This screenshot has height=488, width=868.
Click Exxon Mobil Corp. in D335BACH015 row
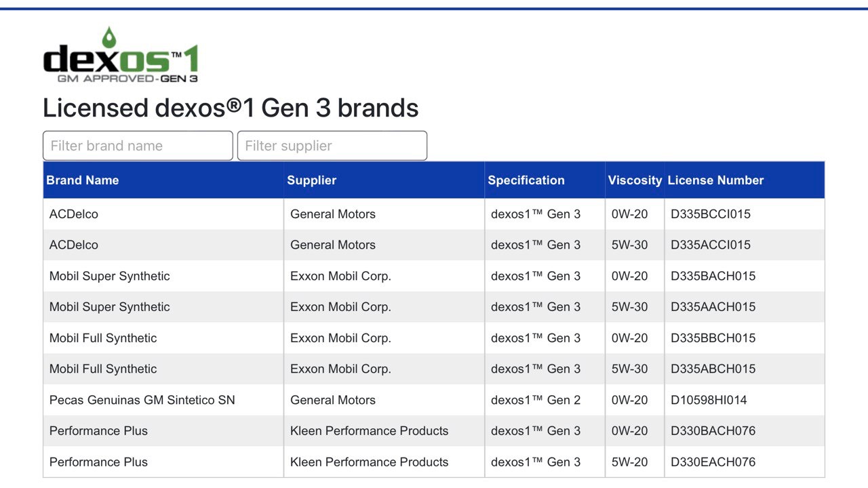[x=340, y=277]
